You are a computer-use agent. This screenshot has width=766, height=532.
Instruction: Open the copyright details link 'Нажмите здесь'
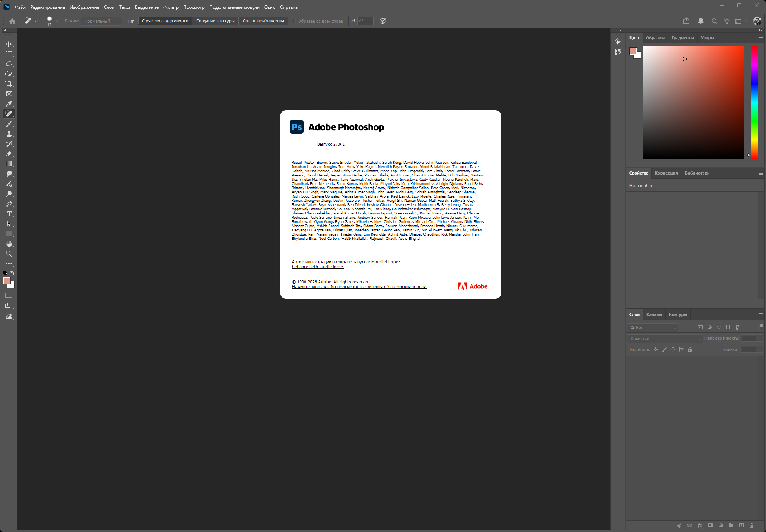point(359,287)
